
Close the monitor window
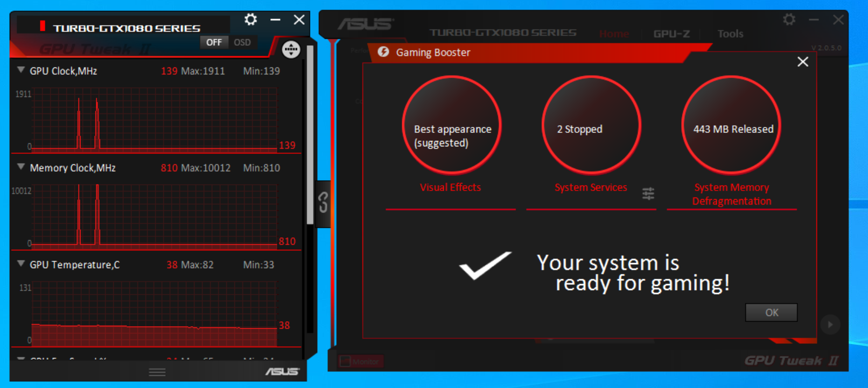(299, 20)
